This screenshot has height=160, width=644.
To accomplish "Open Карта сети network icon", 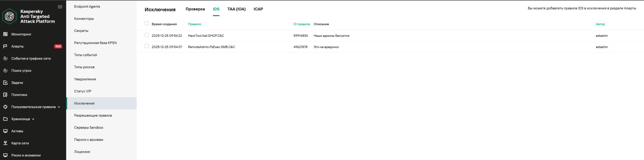I will (5, 143).
